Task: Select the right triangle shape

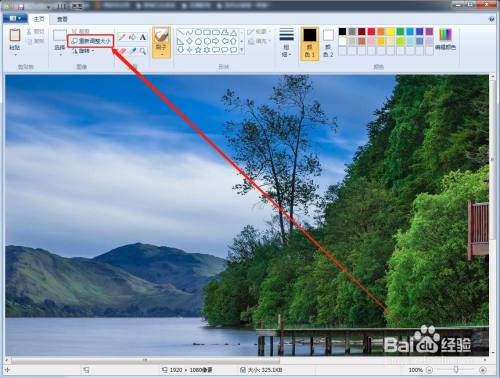Action: (x=181, y=41)
